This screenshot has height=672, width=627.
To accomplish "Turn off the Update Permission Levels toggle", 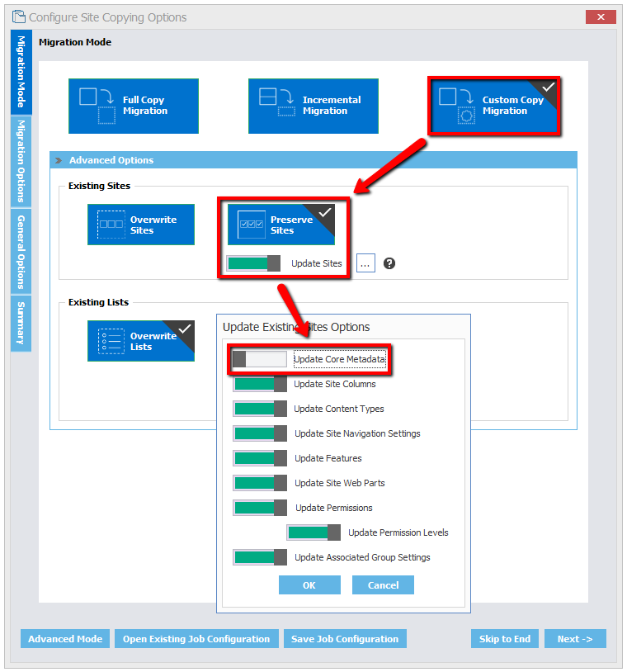I will 313,532.
